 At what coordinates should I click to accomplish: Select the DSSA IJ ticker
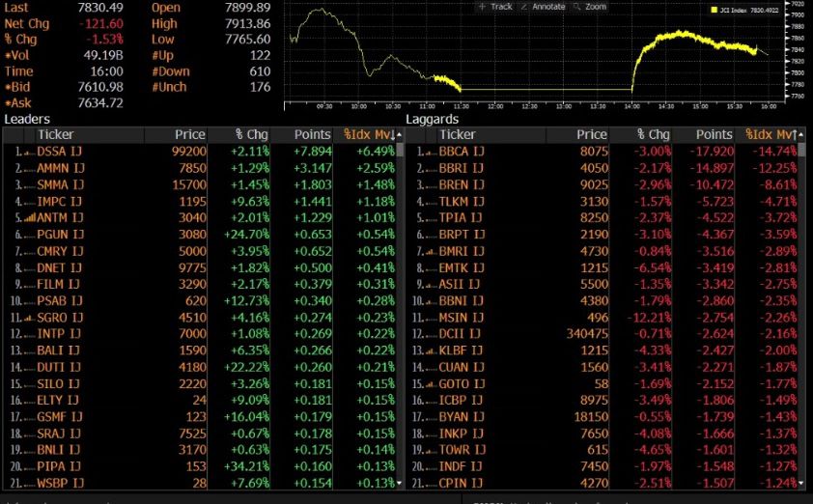pos(59,152)
